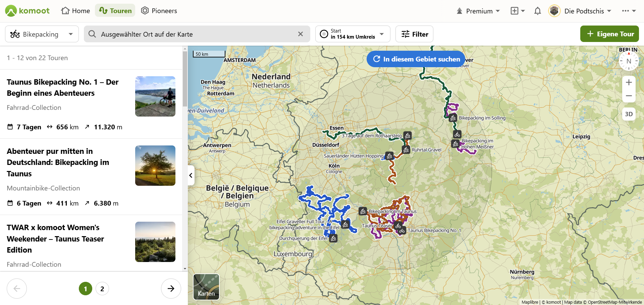Open the Bikepacking sport dropdown
The image size is (644, 305).
[42, 34]
